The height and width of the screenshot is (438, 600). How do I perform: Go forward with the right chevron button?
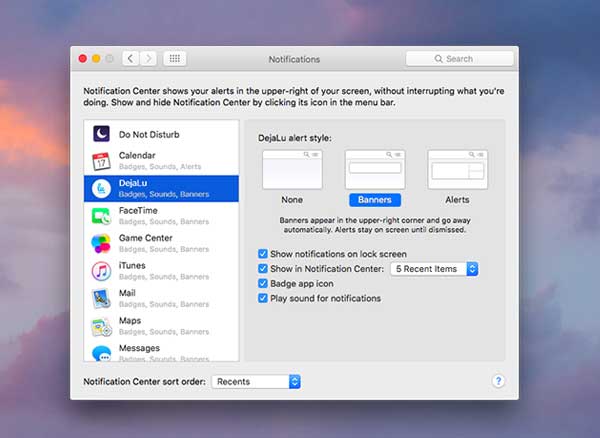148,59
